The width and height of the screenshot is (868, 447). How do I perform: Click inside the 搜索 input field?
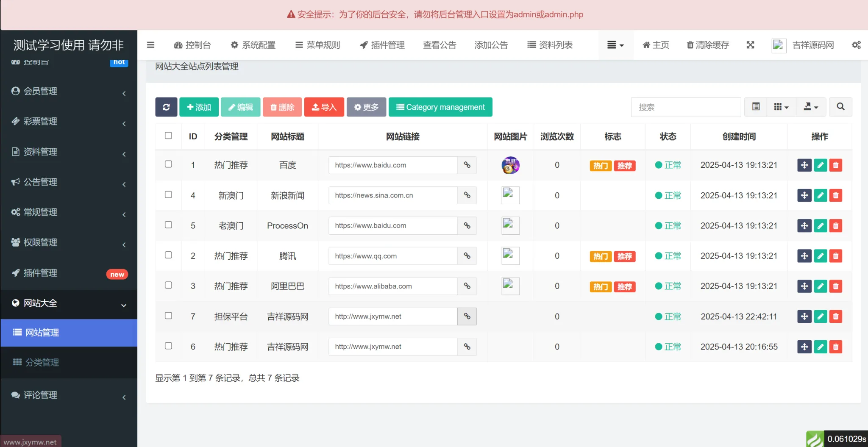(x=686, y=107)
